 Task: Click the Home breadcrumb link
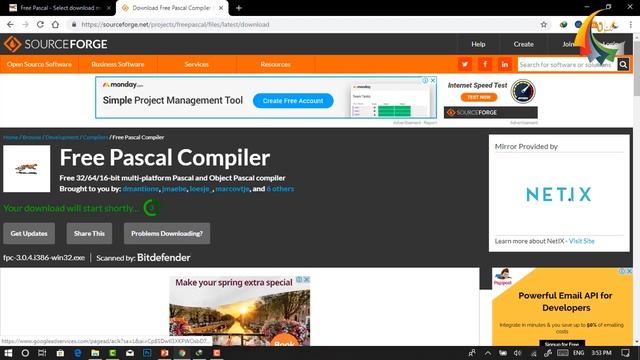click(x=11, y=138)
